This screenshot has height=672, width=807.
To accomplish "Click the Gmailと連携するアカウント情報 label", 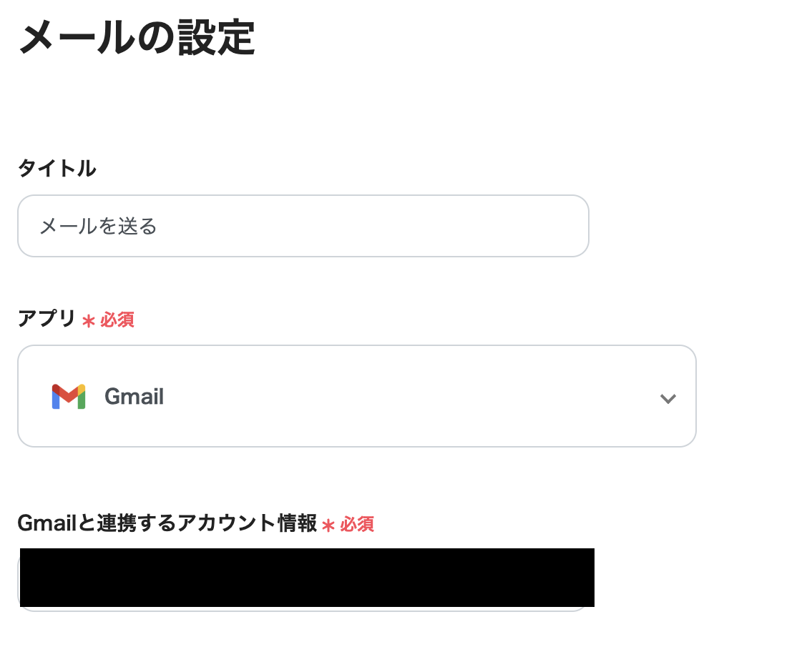I will click(x=167, y=524).
